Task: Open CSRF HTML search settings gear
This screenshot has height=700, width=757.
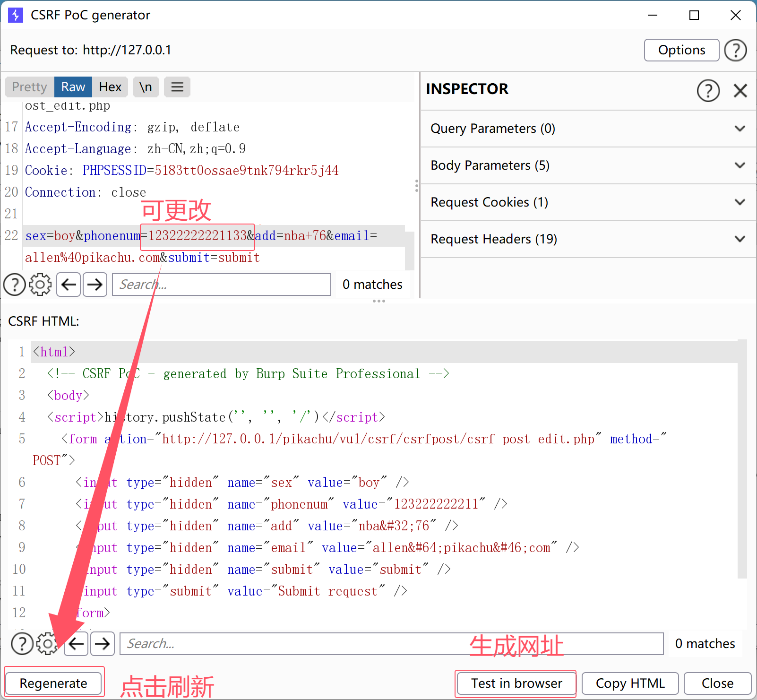Action: tap(48, 644)
